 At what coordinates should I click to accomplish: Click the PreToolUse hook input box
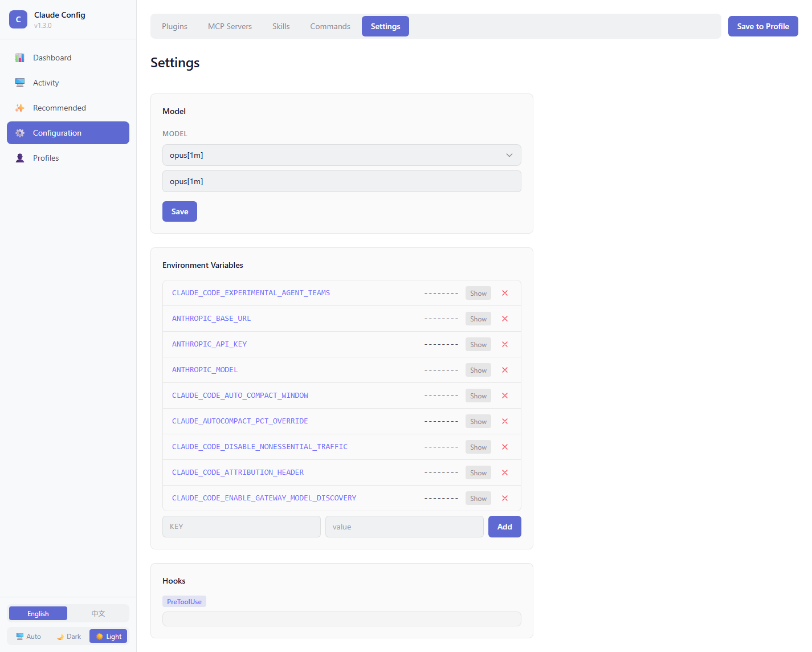point(342,619)
